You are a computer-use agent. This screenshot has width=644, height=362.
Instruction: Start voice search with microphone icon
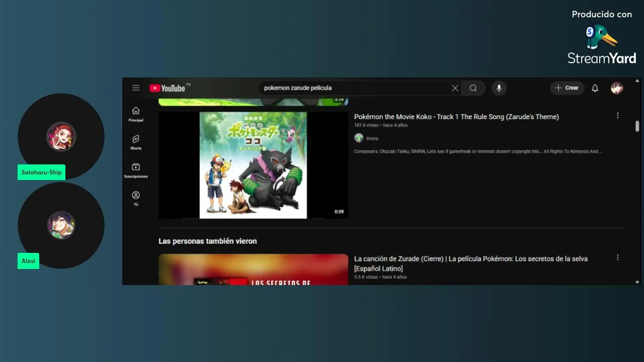tap(499, 88)
